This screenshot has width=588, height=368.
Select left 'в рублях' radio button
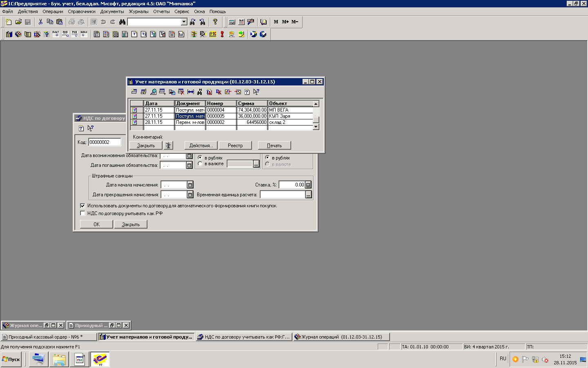click(200, 157)
